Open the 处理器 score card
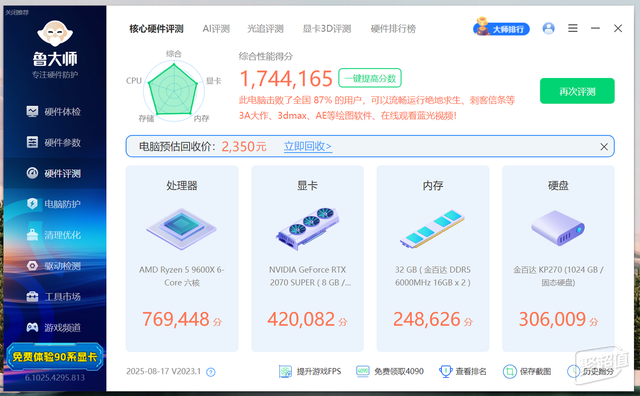This screenshot has width=640, height=396. tap(182, 258)
